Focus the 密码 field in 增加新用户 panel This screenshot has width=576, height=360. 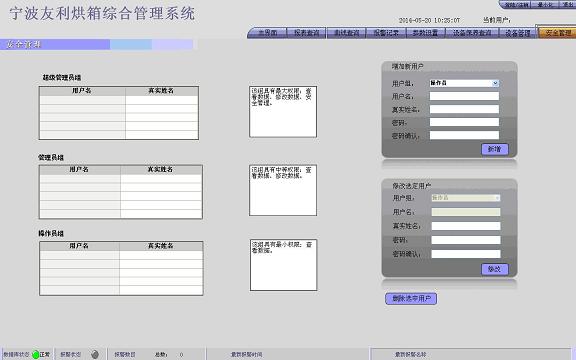(464, 122)
